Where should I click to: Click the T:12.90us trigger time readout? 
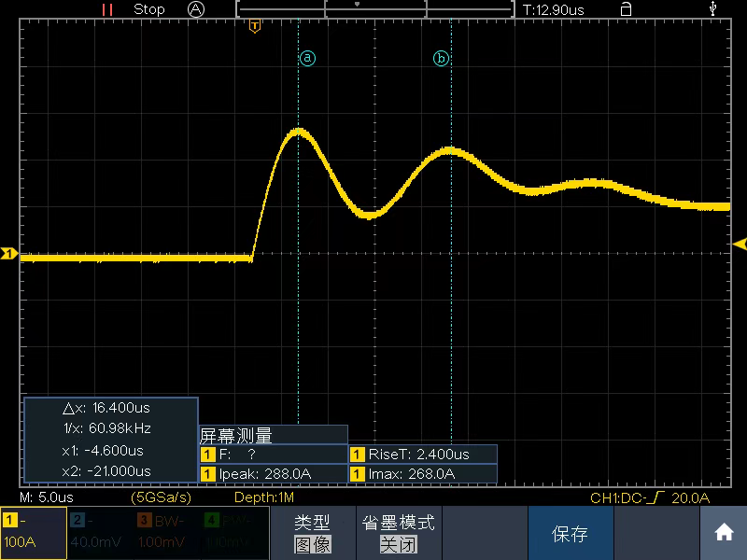(x=553, y=10)
